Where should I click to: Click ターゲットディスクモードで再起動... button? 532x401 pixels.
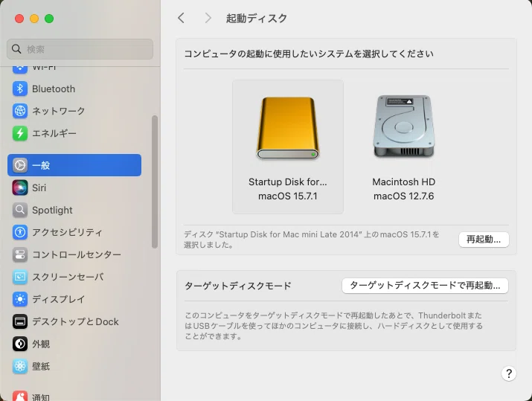425,286
